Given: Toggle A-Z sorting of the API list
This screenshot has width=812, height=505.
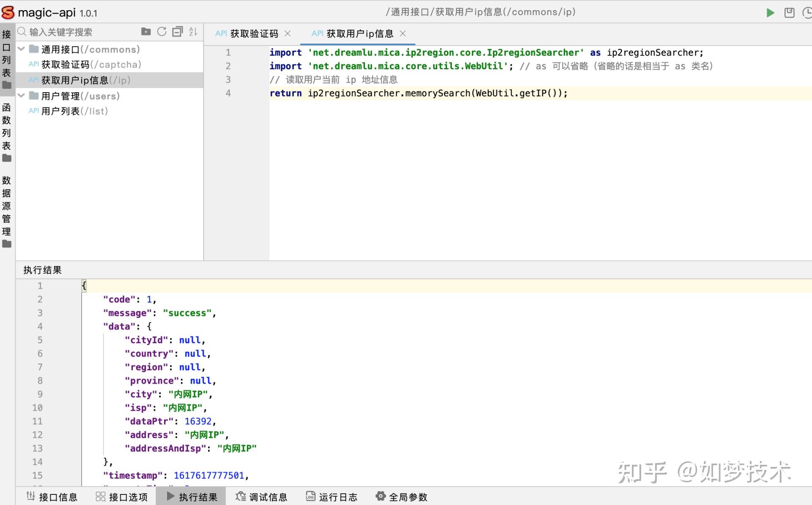Looking at the screenshot, I should pos(193,32).
